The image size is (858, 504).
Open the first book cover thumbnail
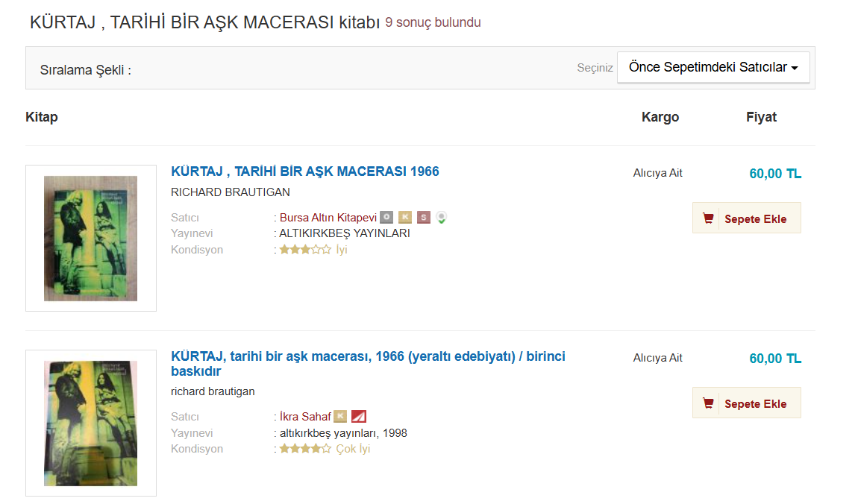[x=90, y=238]
